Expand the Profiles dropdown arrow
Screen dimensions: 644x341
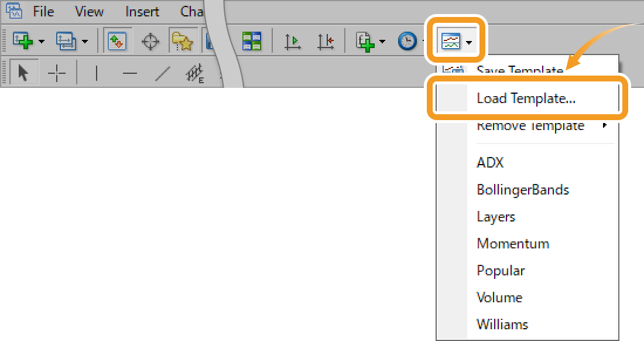(85, 42)
